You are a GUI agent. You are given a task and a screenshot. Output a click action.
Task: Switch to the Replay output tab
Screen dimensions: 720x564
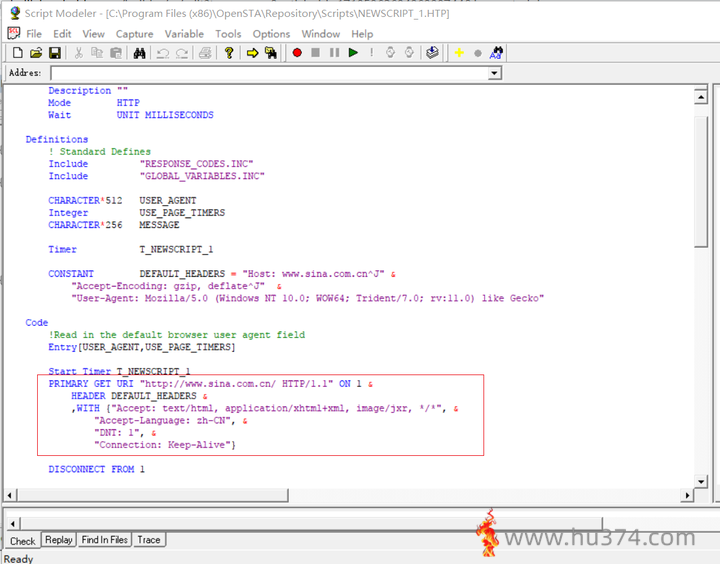click(59, 540)
